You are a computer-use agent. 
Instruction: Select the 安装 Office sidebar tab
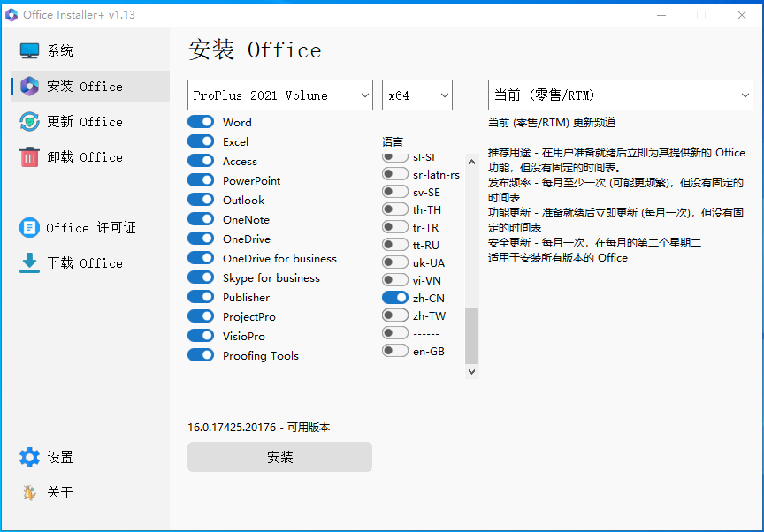[90, 86]
